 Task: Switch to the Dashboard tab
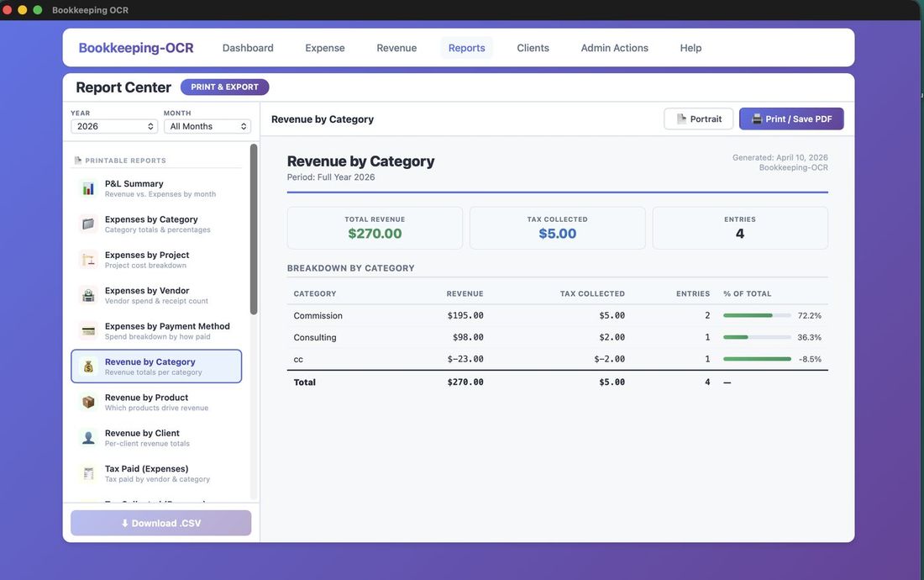tap(247, 48)
